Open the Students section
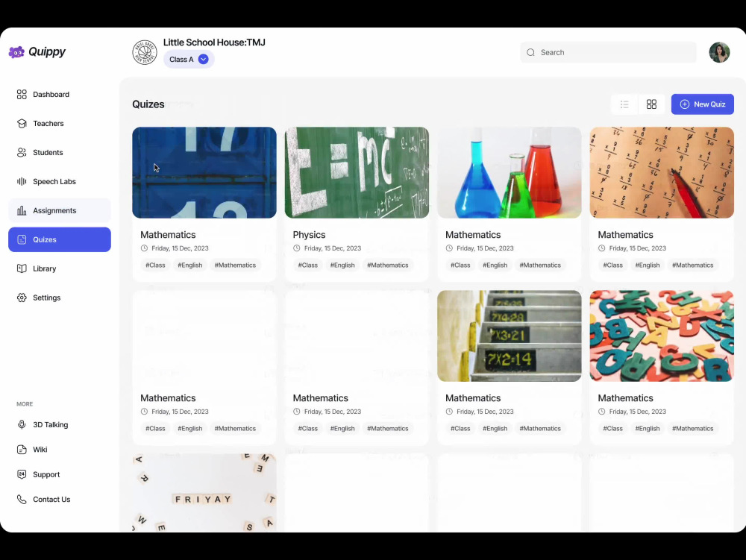Screen dimensions: 746x560 [x=60, y=153]
